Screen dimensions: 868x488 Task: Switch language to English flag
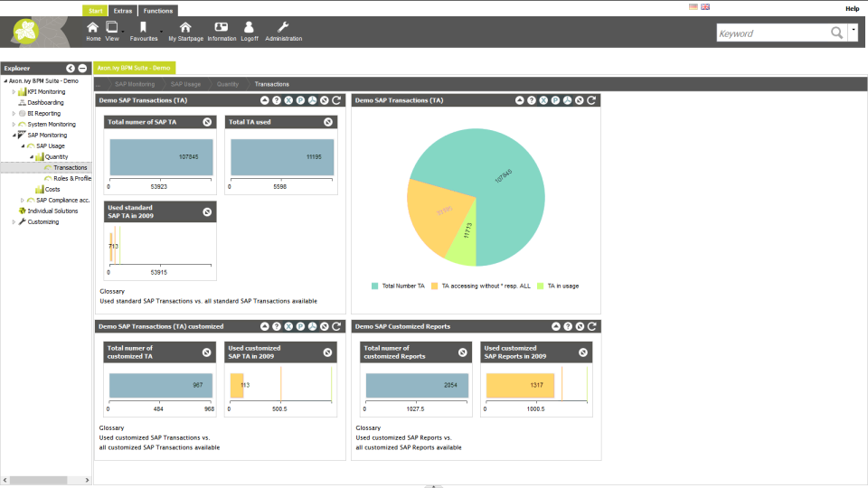[x=705, y=6]
